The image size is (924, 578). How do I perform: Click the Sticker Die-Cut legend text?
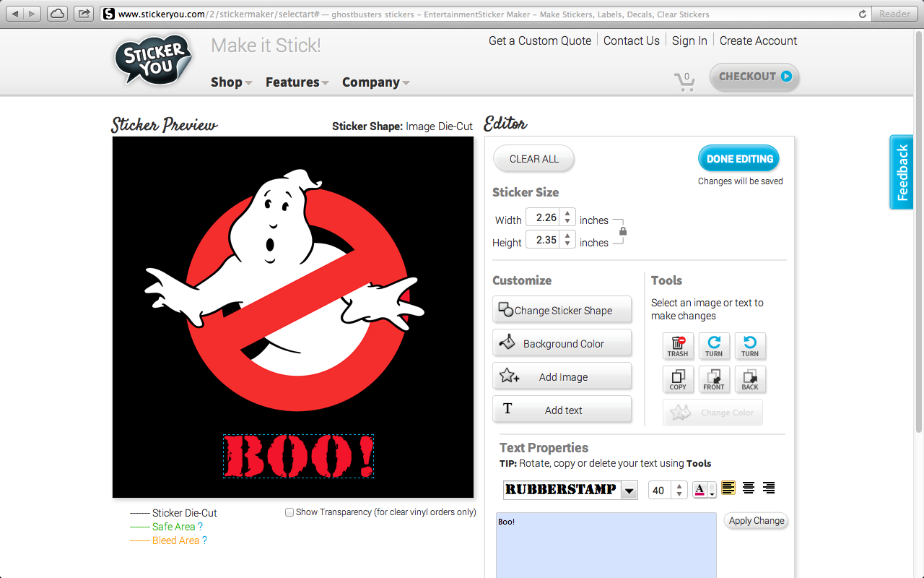[x=184, y=513]
